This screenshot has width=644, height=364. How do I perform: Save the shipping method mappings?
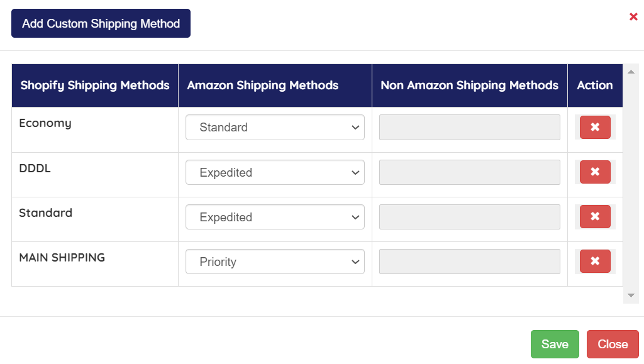pos(555,344)
